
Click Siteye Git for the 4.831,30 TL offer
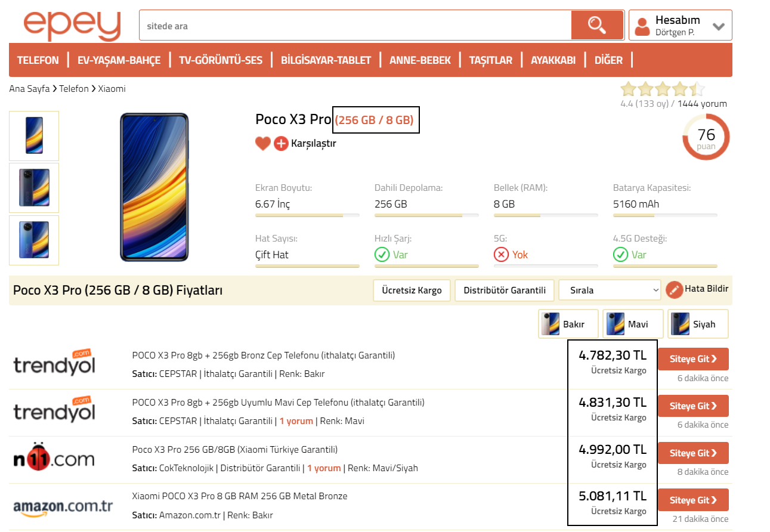click(x=693, y=406)
